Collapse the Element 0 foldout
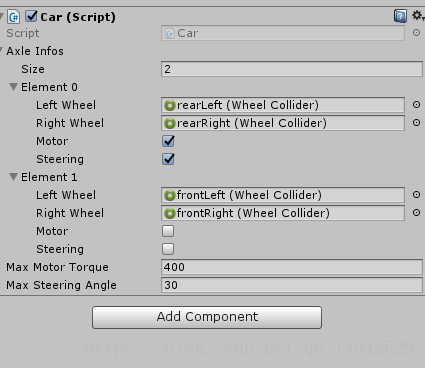This screenshot has width=425, height=368. coord(13,87)
